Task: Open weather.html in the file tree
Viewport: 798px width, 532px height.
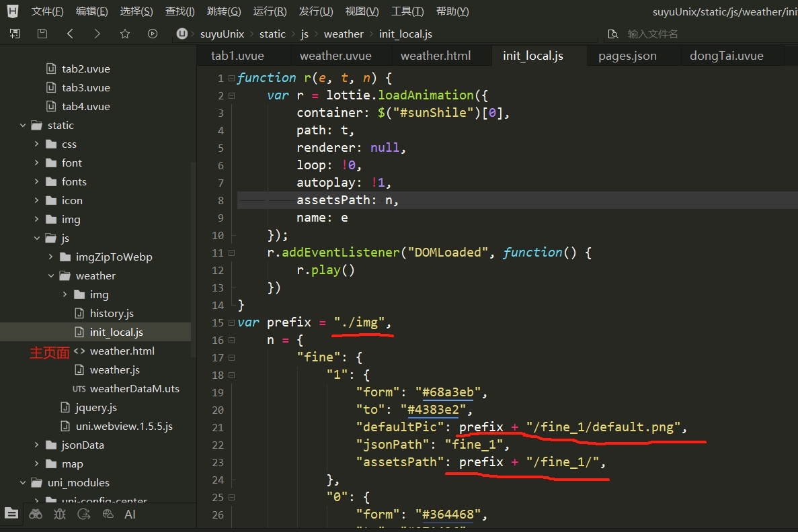Action: coord(122,351)
